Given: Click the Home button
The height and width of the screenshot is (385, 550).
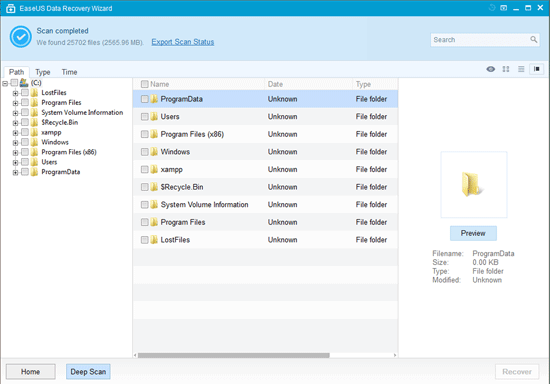Looking at the screenshot, I should (x=31, y=372).
